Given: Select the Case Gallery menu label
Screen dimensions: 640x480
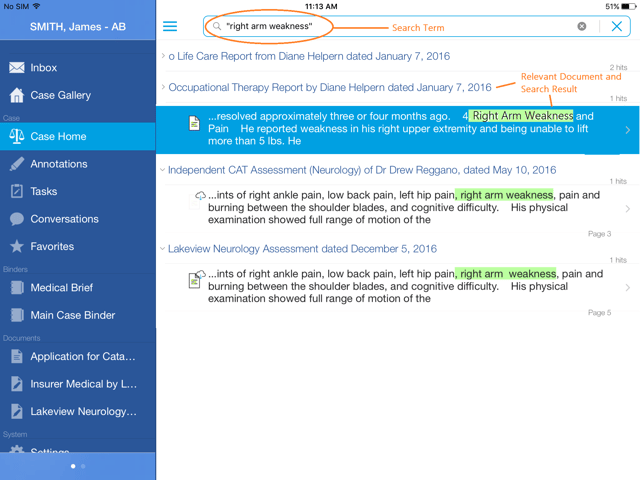Looking at the screenshot, I should click(x=61, y=96).
